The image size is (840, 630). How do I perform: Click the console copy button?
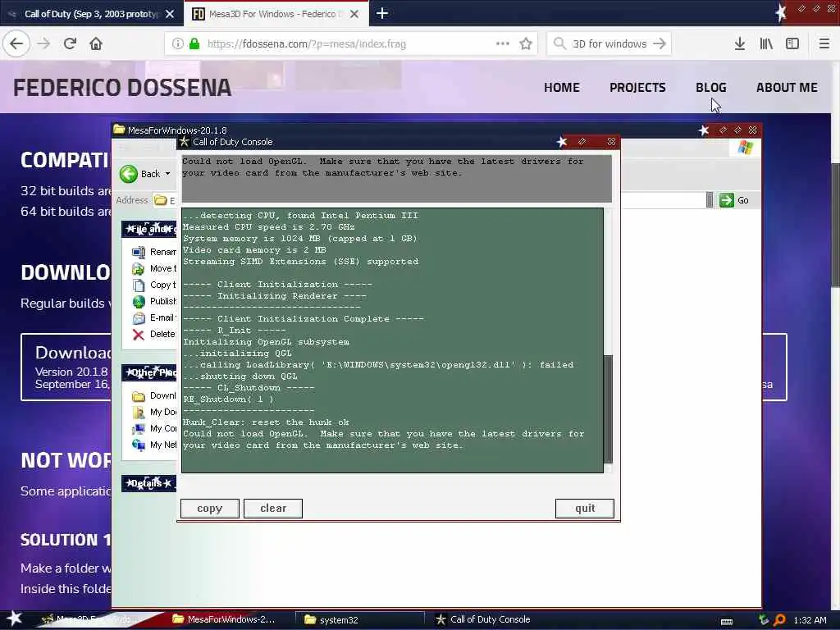209,509
